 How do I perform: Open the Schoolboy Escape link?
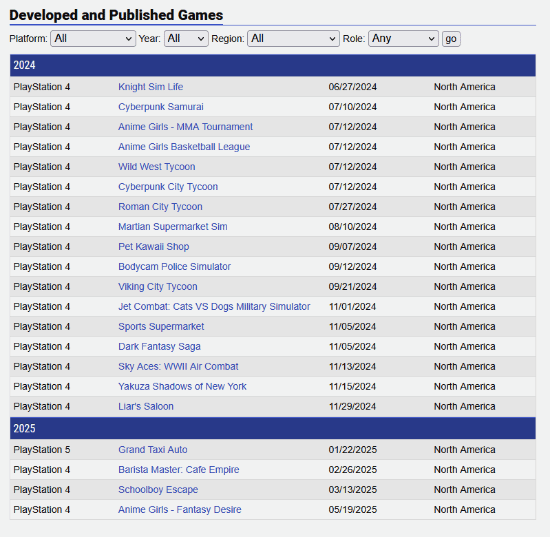(158, 490)
